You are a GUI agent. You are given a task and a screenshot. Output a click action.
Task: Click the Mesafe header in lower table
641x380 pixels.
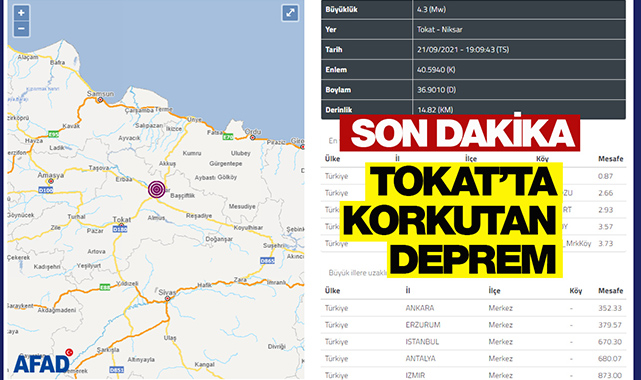coord(610,291)
